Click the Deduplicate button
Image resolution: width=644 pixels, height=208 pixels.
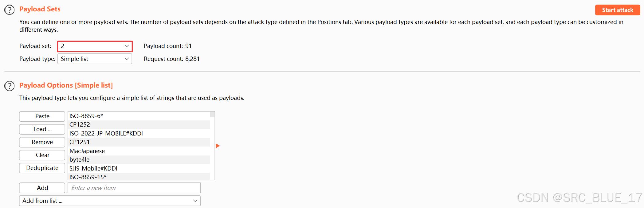point(42,168)
